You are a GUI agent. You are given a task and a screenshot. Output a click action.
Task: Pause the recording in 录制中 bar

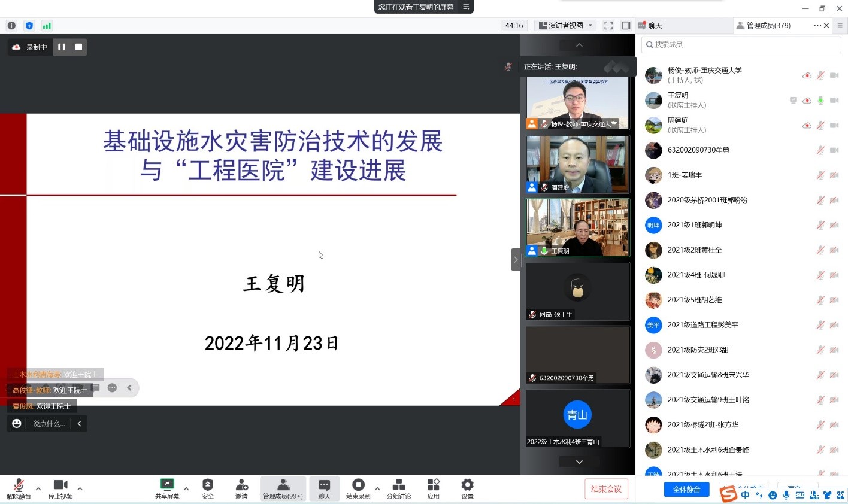click(62, 47)
